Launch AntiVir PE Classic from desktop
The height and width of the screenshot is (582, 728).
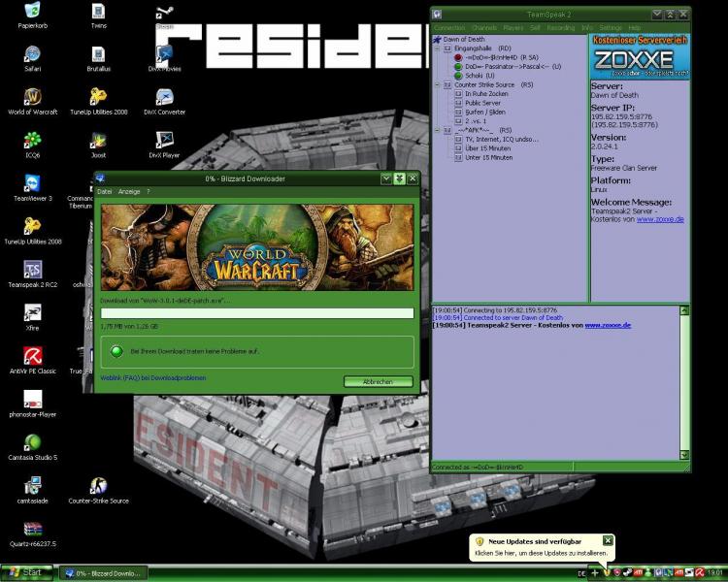pyautogui.click(x=32, y=361)
